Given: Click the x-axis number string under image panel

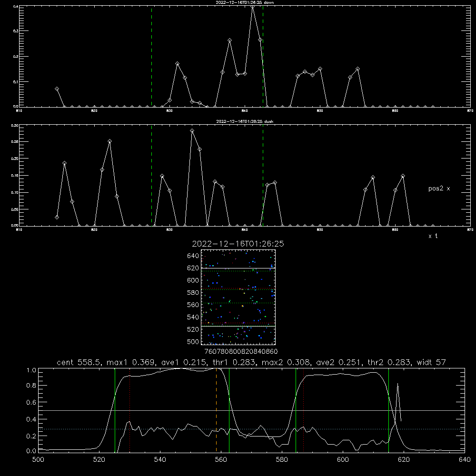Looking at the screenshot, I should pos(241,352).
